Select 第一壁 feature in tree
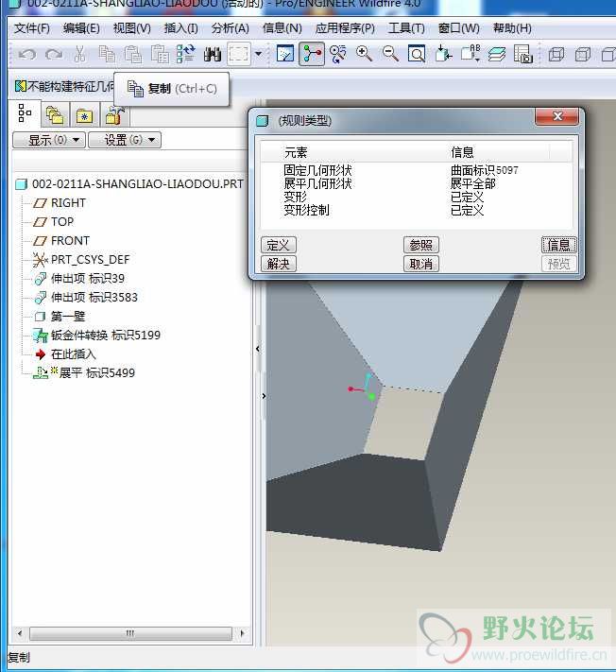 60,317
